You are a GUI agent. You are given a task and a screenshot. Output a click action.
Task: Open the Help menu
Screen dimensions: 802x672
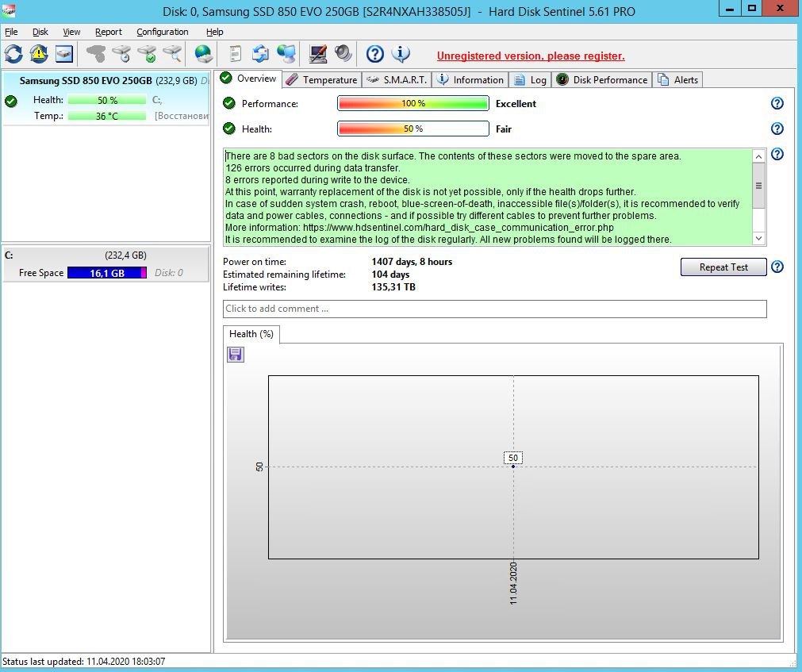point(214,32)
